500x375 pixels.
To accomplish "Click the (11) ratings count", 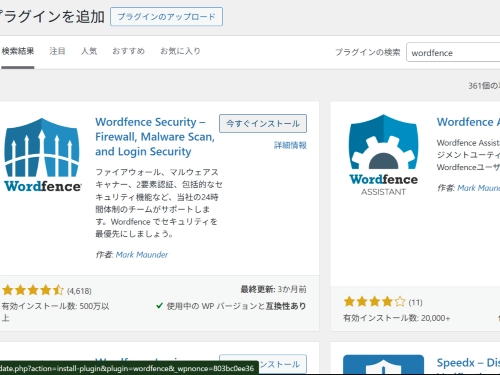I will click(415, 302).
